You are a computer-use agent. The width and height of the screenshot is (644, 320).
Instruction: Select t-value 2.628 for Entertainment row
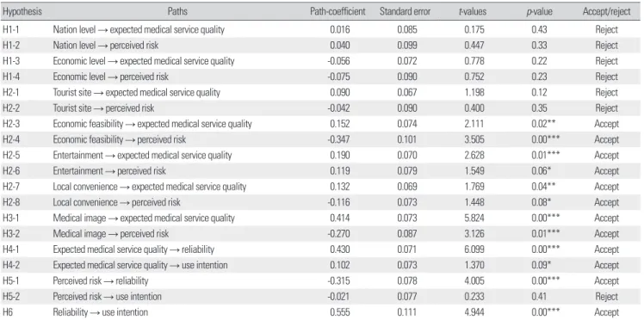coord(474,155)
